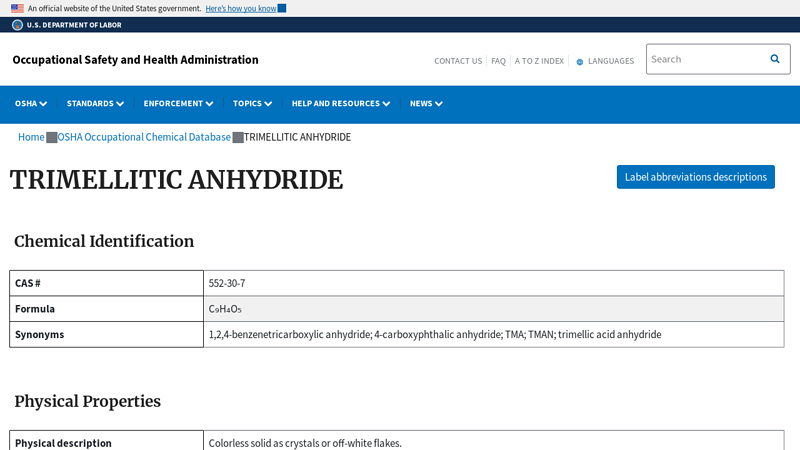Screen dimensions: 800x450
Task: Click the Department of Labor seal icon
Action: (x=17, y=25)
